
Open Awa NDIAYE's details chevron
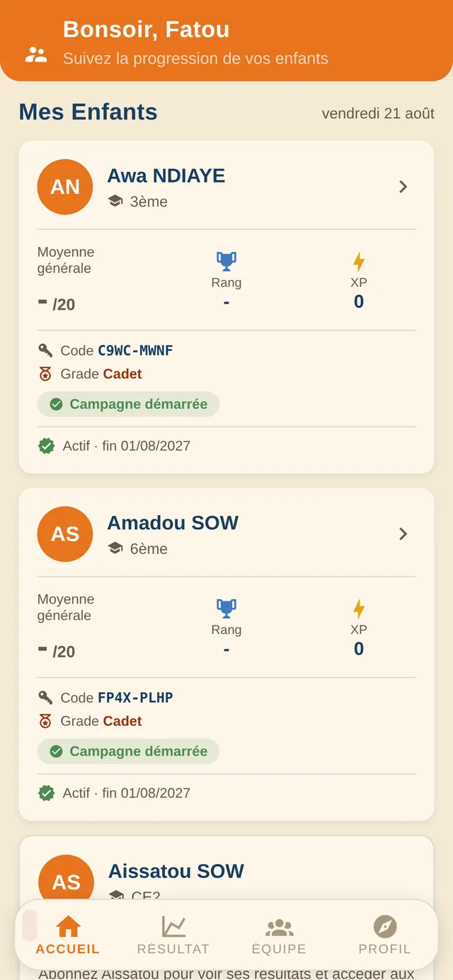pyautogui.click(x=403, y=187)
